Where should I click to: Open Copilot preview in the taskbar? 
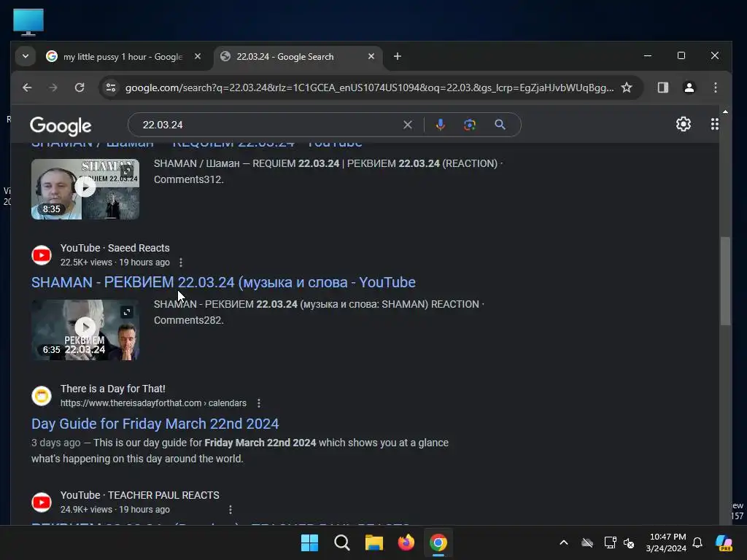(x=724, y=542)
